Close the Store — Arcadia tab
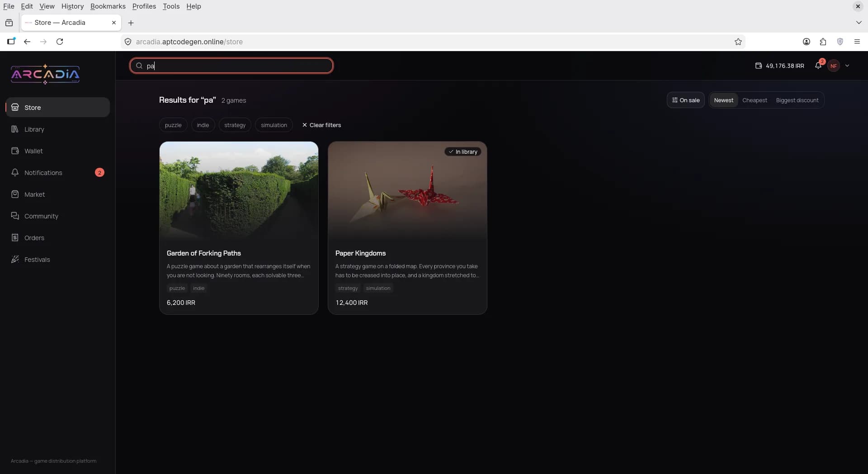This screenshot has height=474, width=868. click(x=114, y=23)
